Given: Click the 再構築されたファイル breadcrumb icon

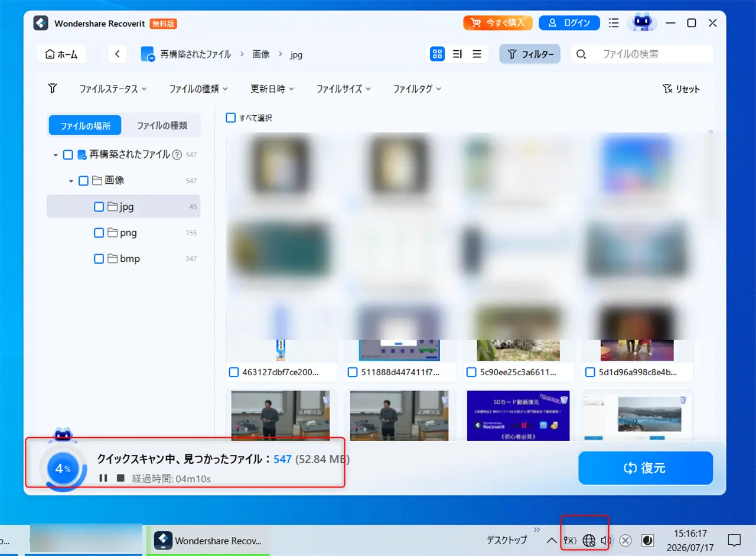Looking at the screenshot, I should point(148,54).
